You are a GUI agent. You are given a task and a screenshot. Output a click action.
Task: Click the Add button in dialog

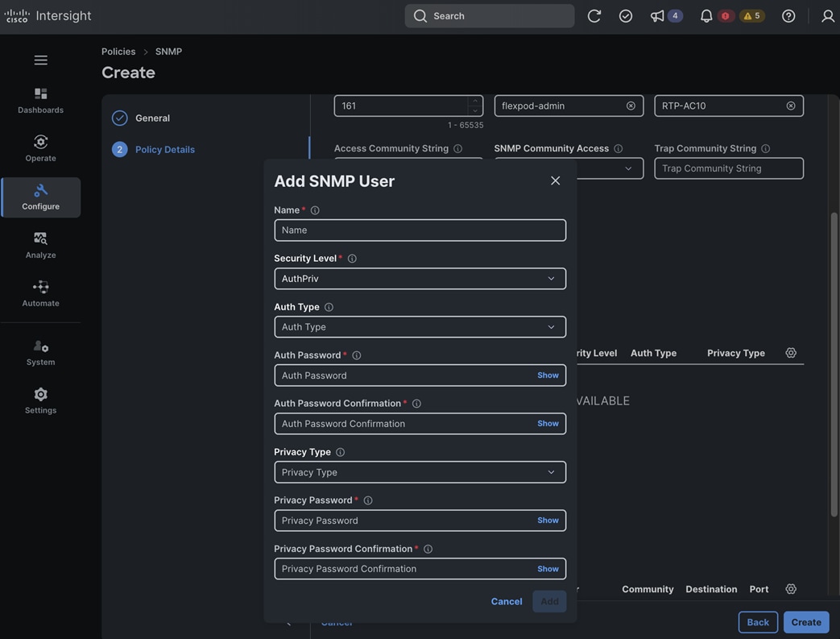point(549,601)
